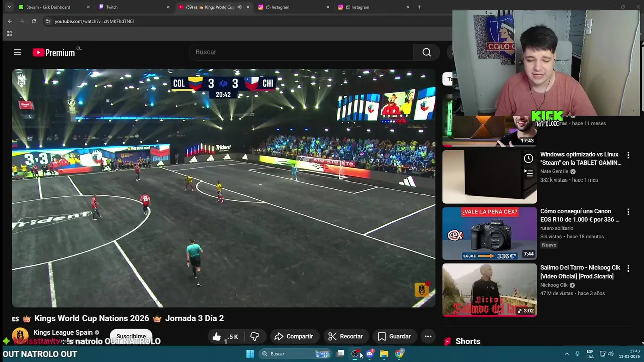Open Google Chrome from the taskbar
Viewport: 644px width, 362px height.
point(399,354)
